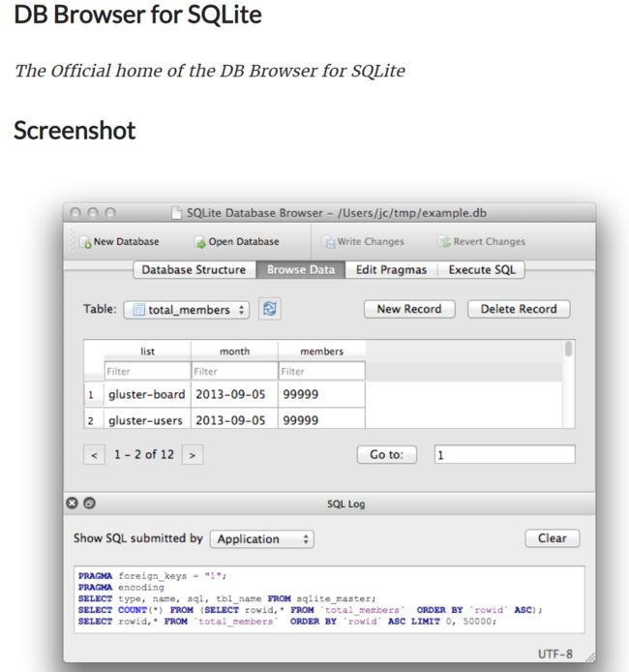Select the 2013-09-05 cell in row 1

tap(234, 394)
